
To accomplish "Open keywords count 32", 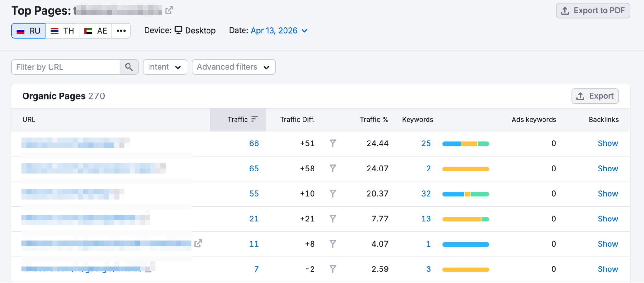I will click(x=426, y=194).
